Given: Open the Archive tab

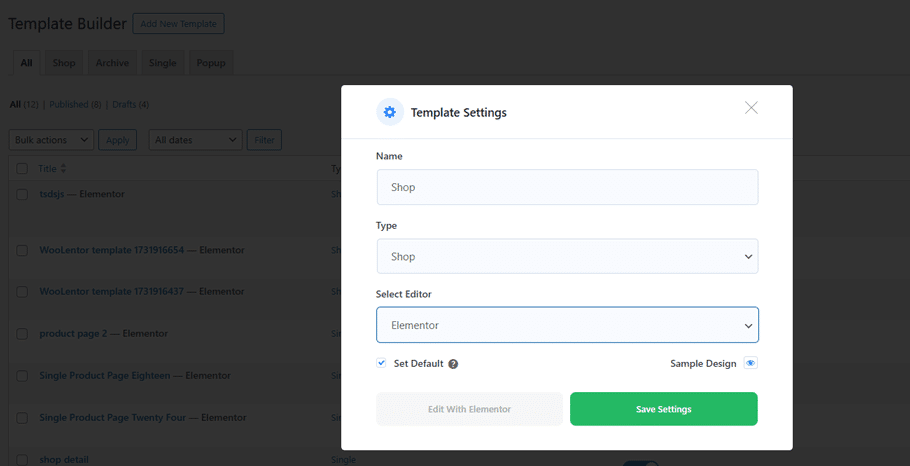Looking at the screenshot, I should pos(112,63).
